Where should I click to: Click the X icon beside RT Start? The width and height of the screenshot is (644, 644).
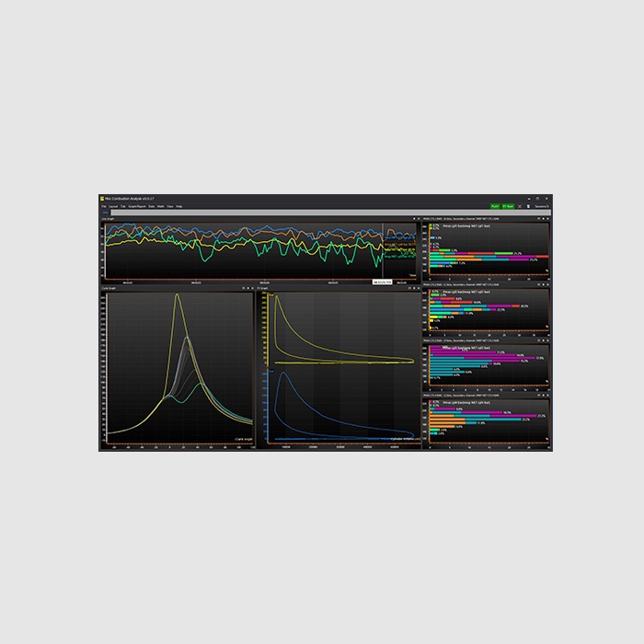[x=520, y=206]
